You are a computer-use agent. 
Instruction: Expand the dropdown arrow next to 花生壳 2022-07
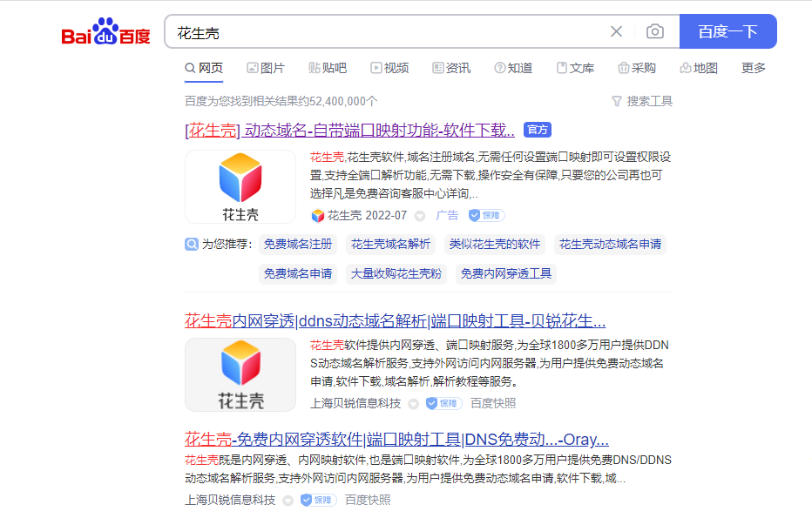pyautogui.click(x=420, y=216)
